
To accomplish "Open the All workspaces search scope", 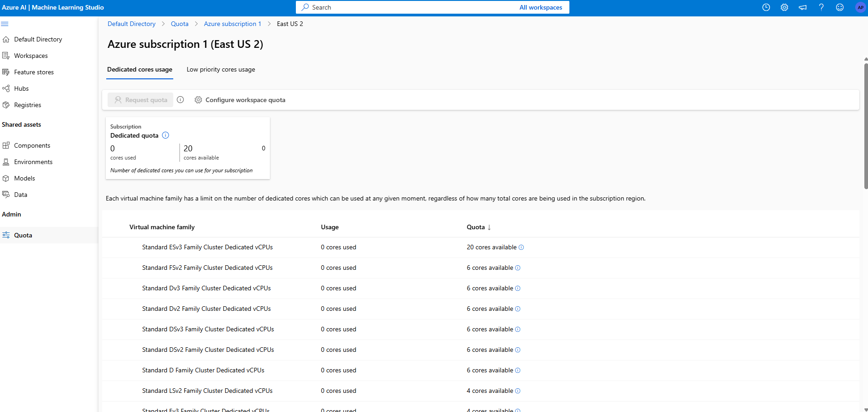I will pos(541,7).
